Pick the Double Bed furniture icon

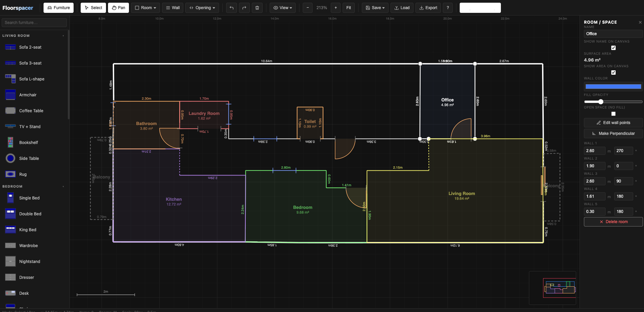[x=10, y=214]
